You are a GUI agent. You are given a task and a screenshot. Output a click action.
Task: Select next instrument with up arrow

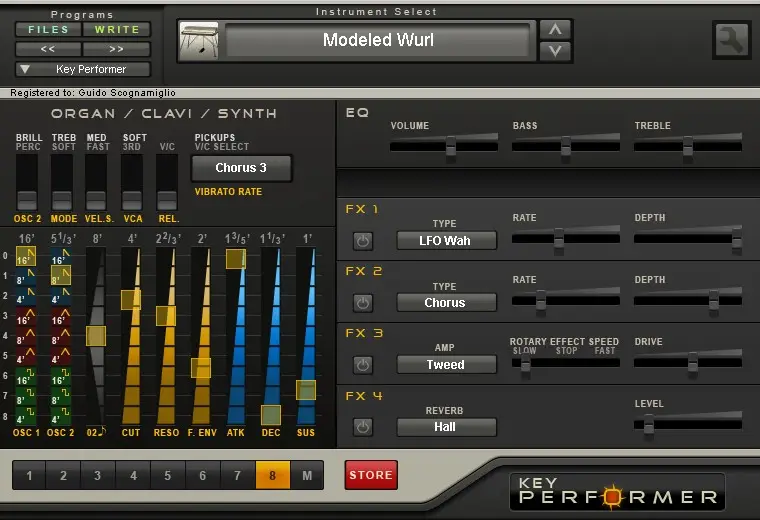click(555, 30)
